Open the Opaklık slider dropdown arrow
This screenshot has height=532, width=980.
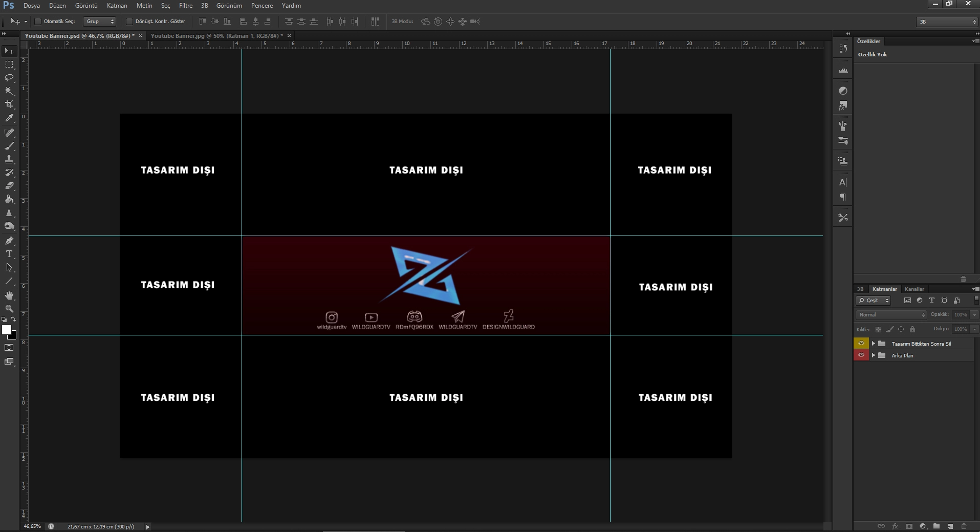click(974, 315)
